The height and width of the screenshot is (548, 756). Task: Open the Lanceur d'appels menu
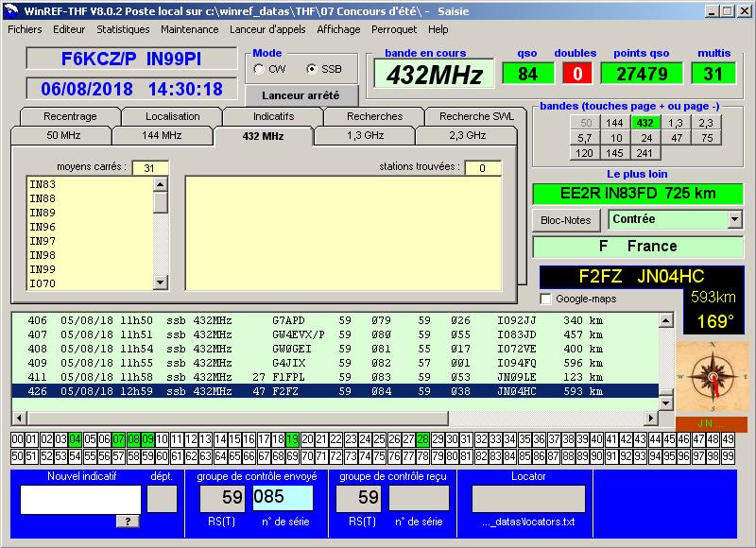click(x=267, y=29)
